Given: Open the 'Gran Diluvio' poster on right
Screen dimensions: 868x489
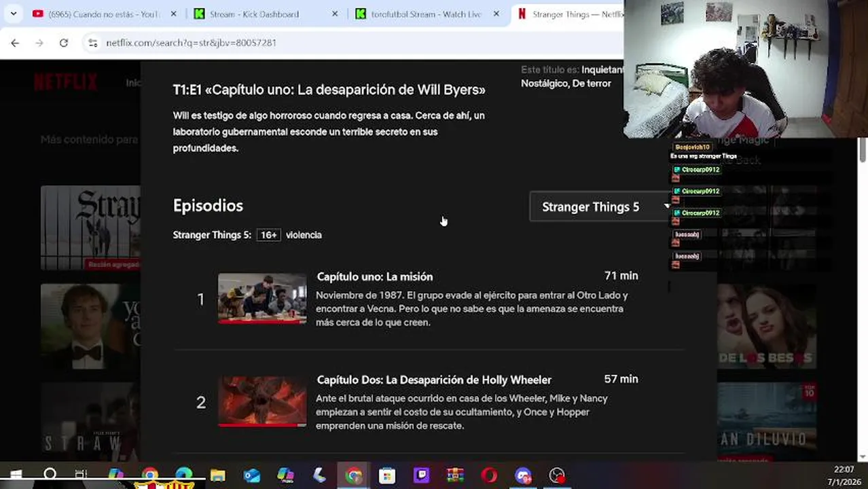Looking at the screenshot, I should click(x=767, y=422).
